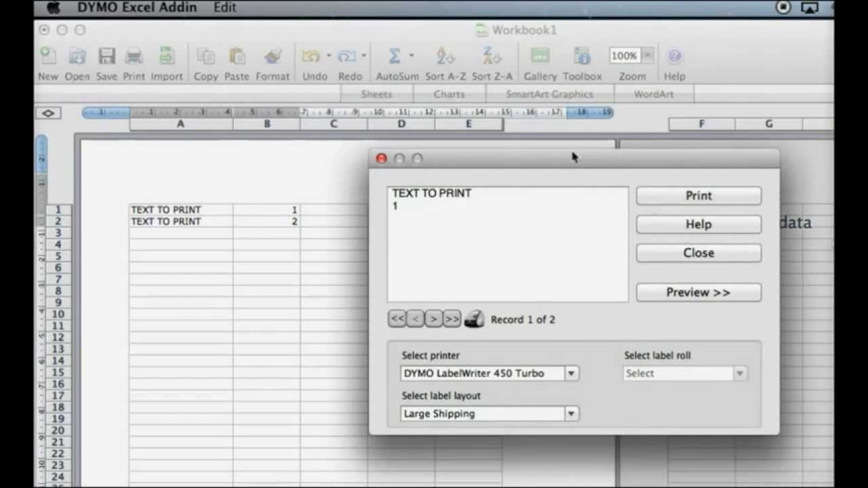This screenshot has height=488, width=868.
Task: Open the DYMO Excel Addin menu
Action: pos(137,8)
